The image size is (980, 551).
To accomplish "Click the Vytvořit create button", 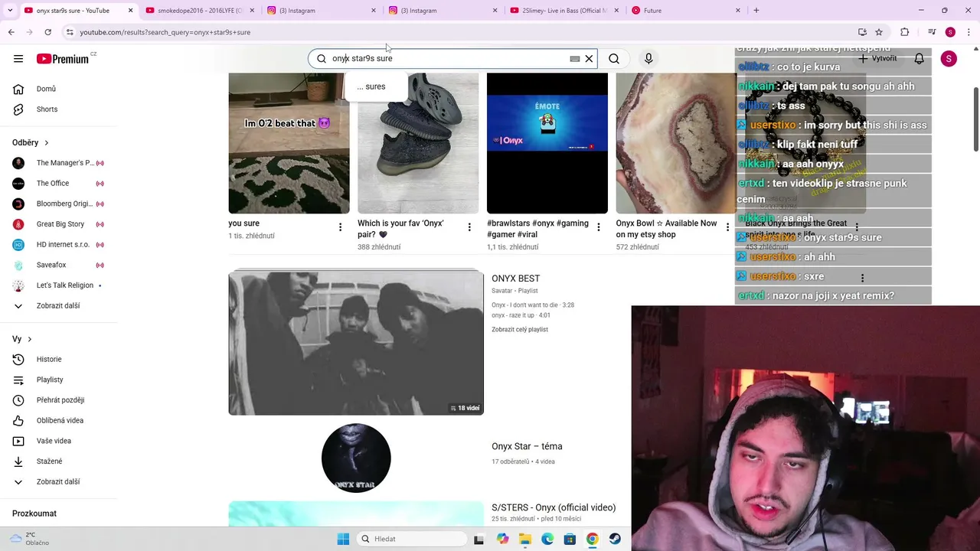I will 877,59.
